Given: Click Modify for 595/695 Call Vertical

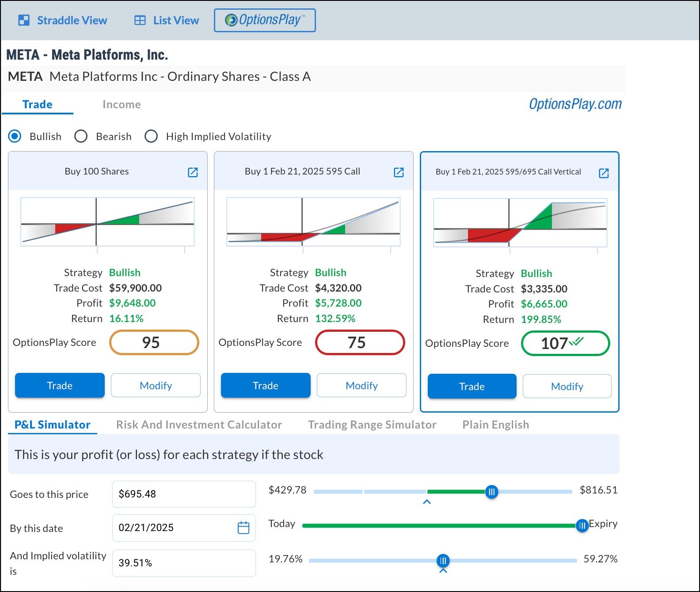Looking at the screenshot, I should [x=567, y=386].
